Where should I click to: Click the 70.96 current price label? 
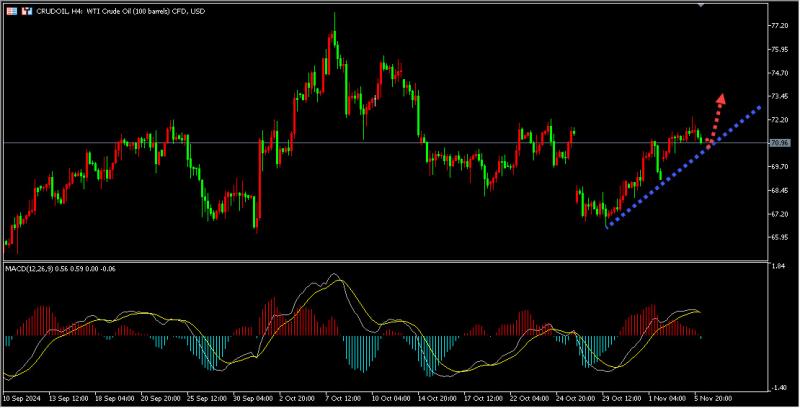[x=780, y=143]
